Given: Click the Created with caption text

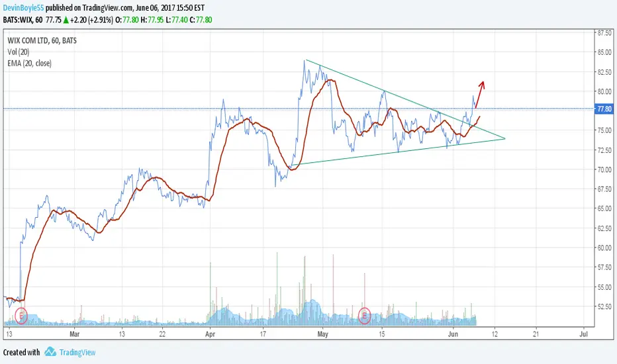Looking at the screenshot, I should click(21, 352).
